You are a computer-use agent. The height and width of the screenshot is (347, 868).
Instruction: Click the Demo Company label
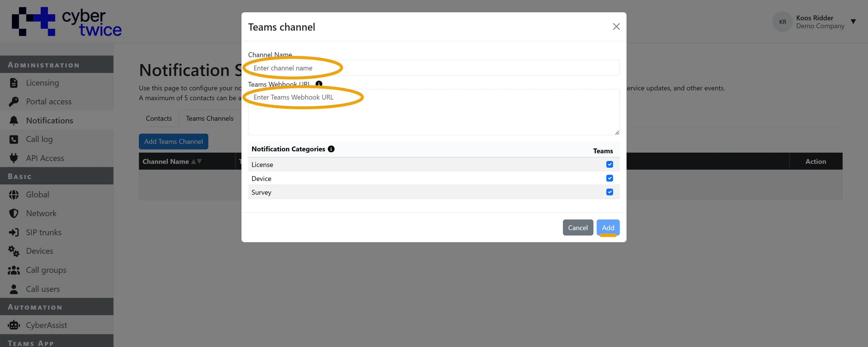pyautogui.click(x=820, y=26)
